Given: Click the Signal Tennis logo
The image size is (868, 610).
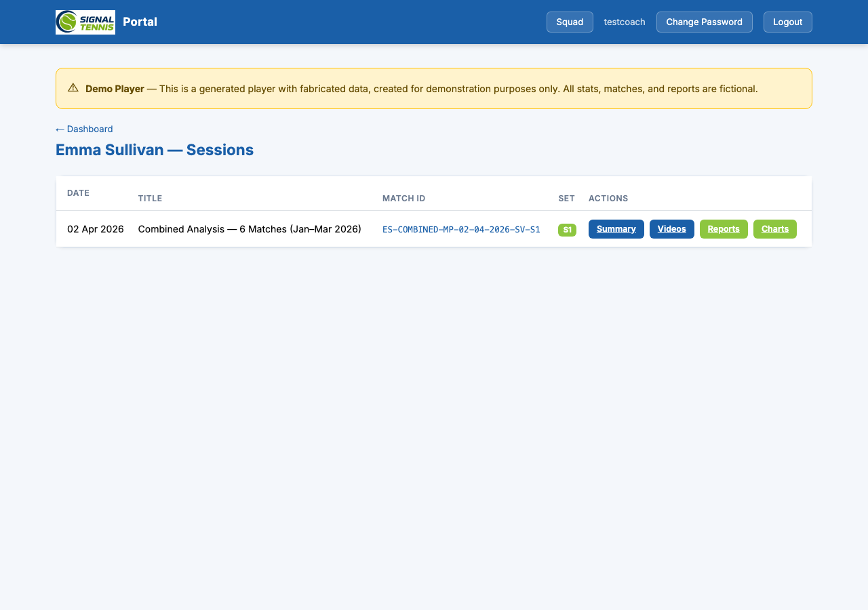Looking at the screenshot, I should pyautogui.click(x=85, y=22).
